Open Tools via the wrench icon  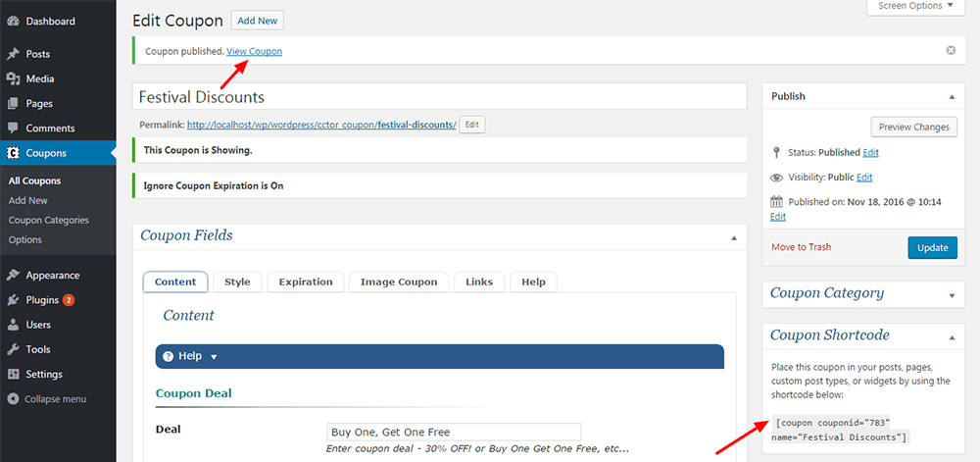point(14,349)
